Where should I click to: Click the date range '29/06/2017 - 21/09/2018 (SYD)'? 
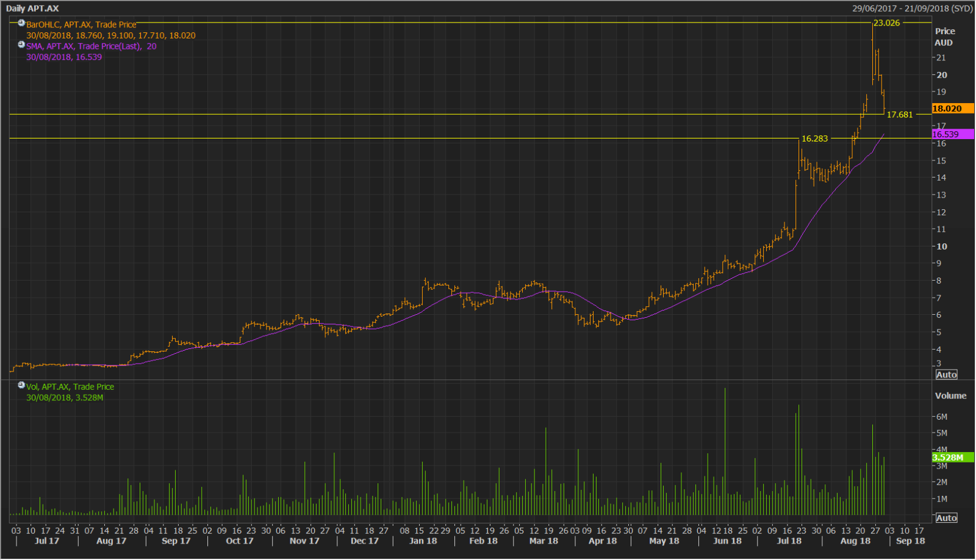pyautogui.click(x=912, y=9)
